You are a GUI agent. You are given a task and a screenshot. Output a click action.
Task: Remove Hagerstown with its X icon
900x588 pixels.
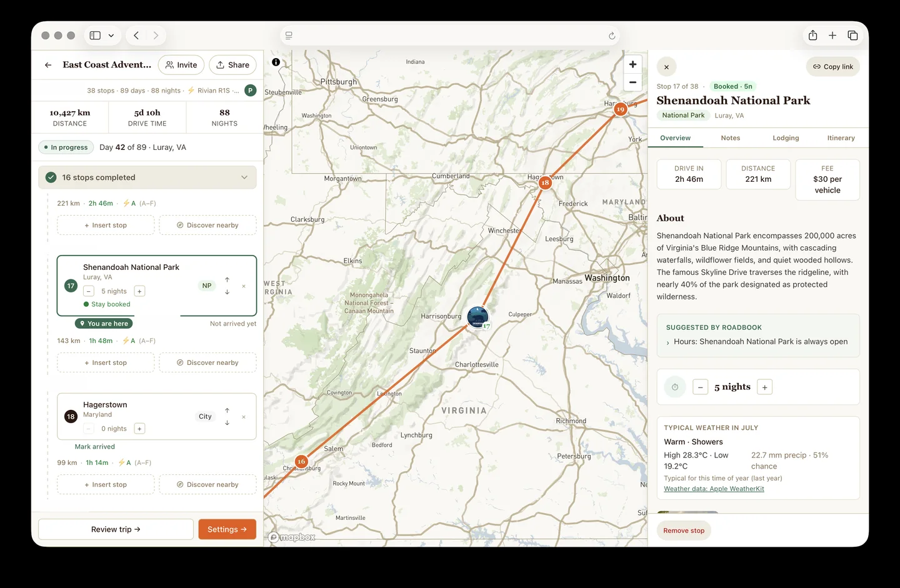tap(244, 417)
